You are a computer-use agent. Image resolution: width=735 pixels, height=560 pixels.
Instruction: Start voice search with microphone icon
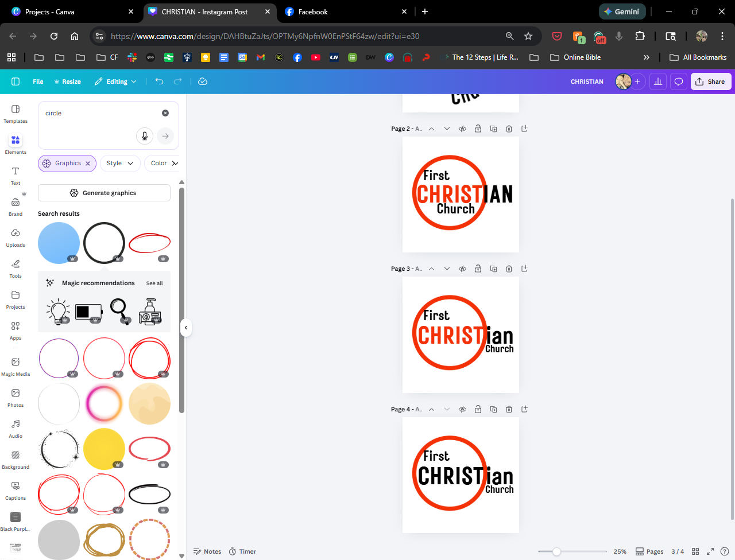[x=145, y=136]
